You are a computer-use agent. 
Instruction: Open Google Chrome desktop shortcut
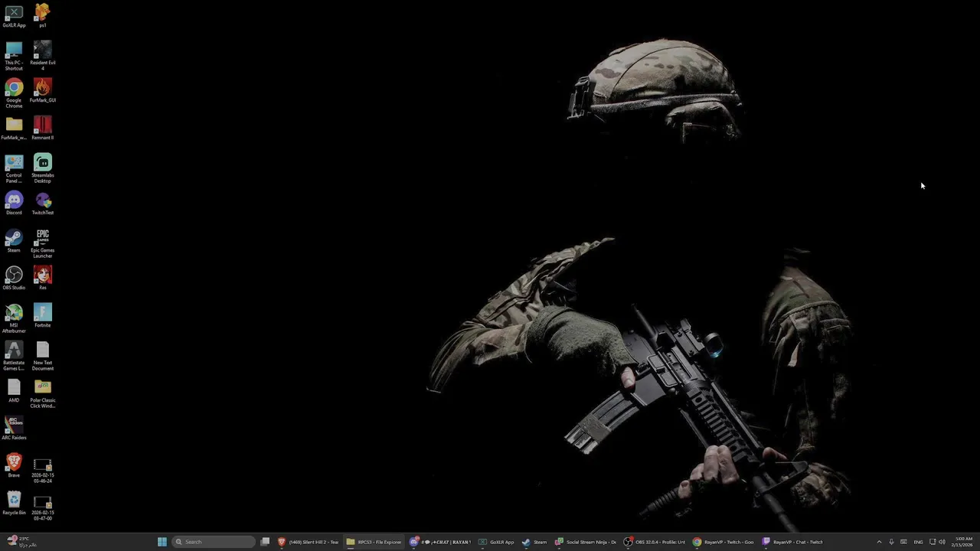[14, 94]
